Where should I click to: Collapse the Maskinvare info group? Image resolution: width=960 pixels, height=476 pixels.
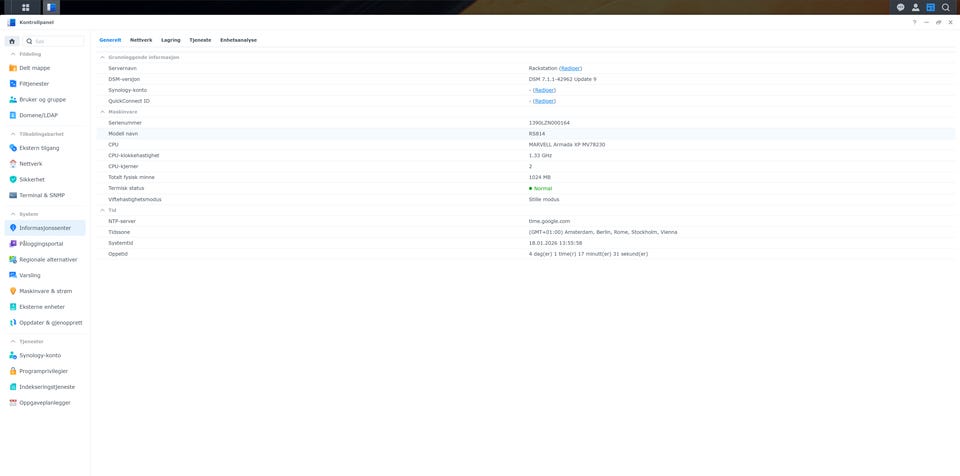coord(102,112)
